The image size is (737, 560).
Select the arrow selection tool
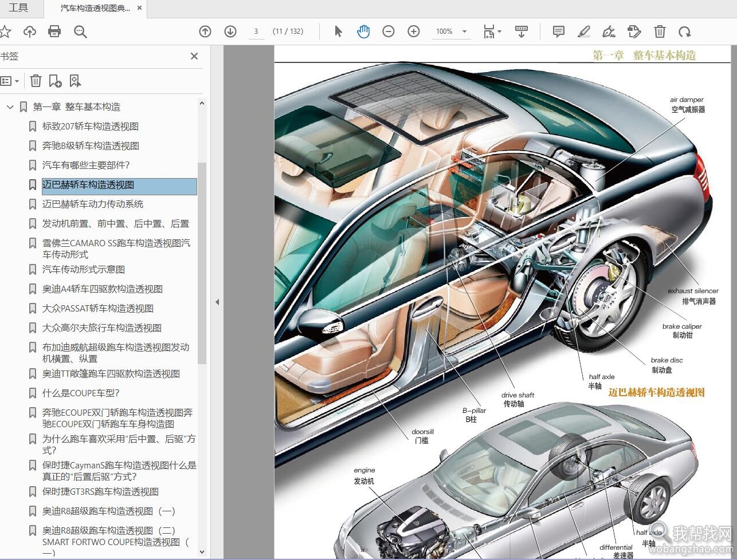click(x=338, y=31)
